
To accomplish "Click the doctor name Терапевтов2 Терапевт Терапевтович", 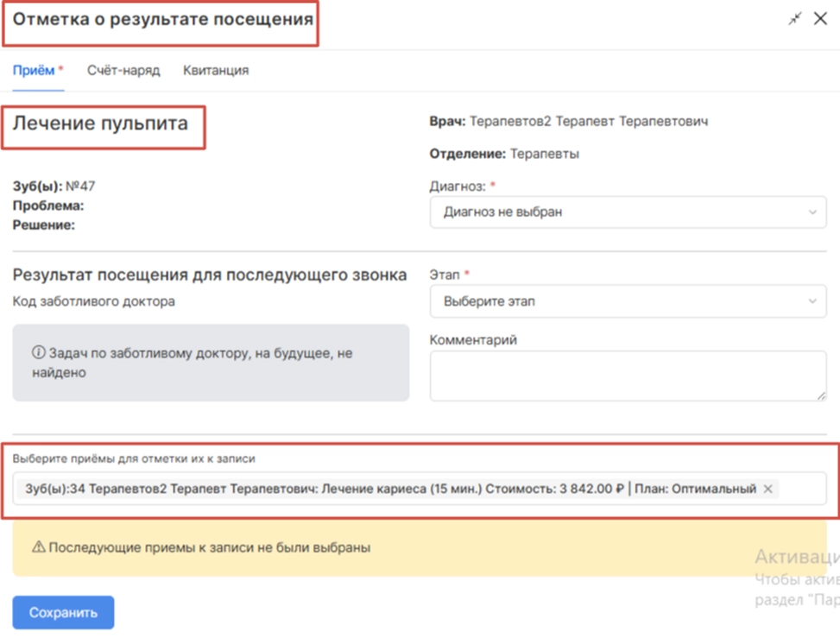I will pyautogui.click(x=588, y=122).
